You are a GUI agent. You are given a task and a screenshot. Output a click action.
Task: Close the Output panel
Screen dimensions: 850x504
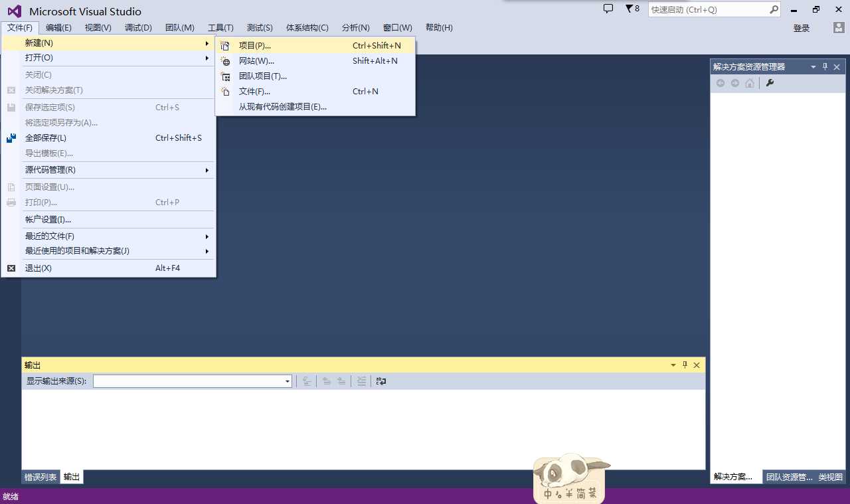[x=697, y=365]
